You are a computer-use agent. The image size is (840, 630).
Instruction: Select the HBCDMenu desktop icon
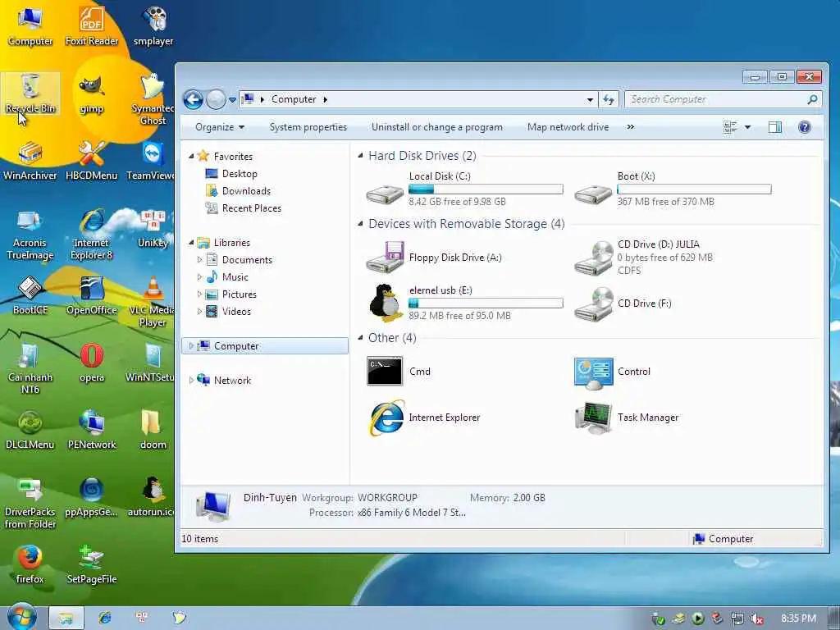coord(92,161)
